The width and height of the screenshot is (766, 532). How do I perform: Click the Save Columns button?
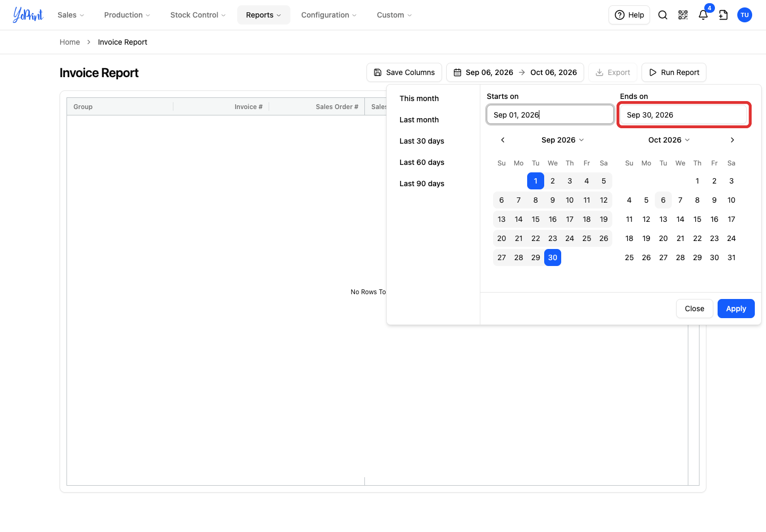pyautogui.click(x=404, y=72)
